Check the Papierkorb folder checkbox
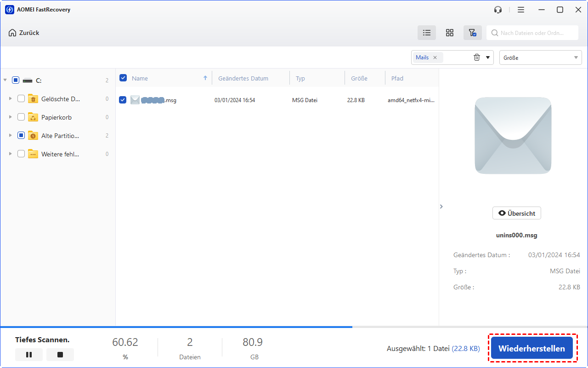 click(x=21, y=117)
